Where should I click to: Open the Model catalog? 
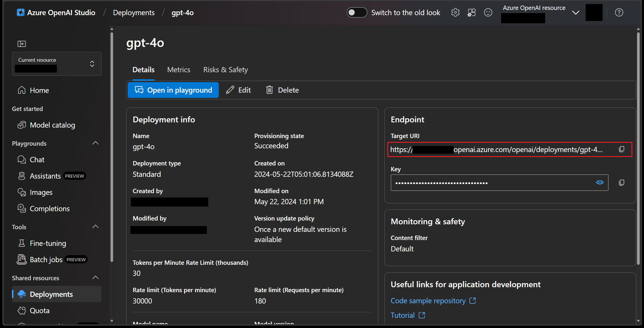[x=52, y=125]
